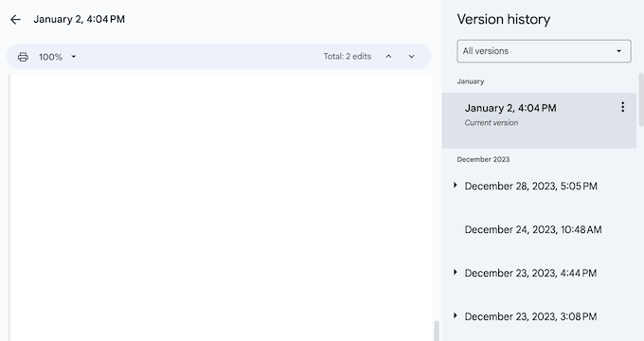
Task: Click the Current version label
Action: 492,123
